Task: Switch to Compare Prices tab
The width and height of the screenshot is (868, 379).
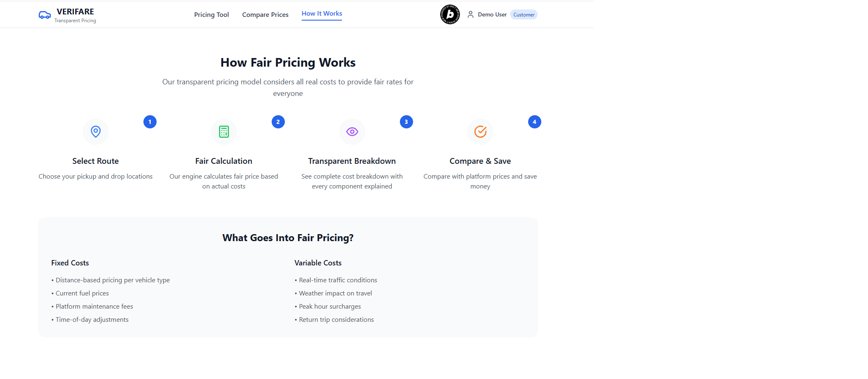Action: pos(265,15)
